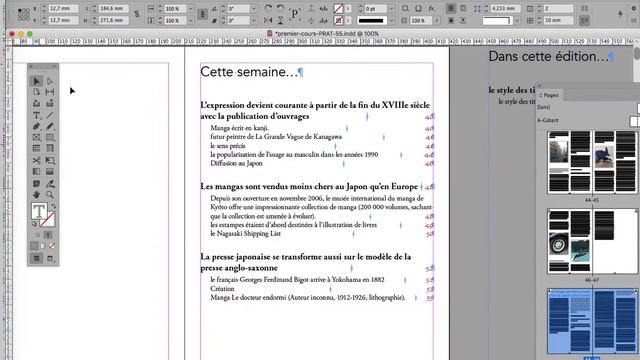
Task: Open the shear angle dropdown
Action: point(254,20)
